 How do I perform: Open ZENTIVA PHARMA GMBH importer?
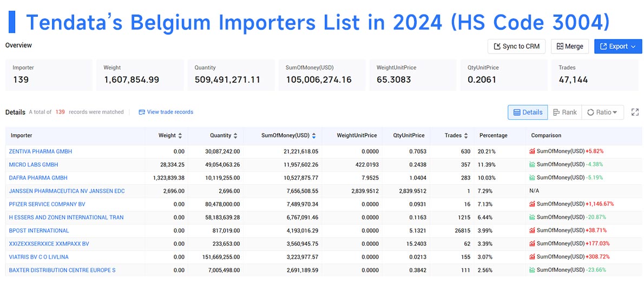(40, 152)
